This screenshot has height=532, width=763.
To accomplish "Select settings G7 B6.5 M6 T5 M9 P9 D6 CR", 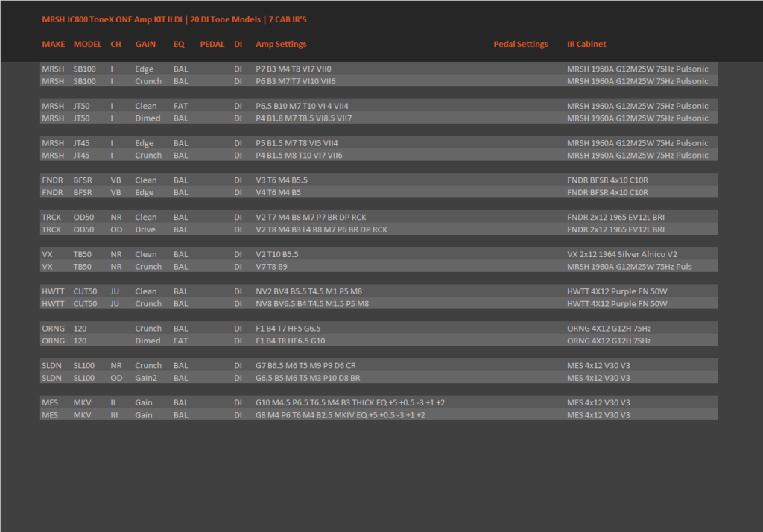I will [x=305, y=366].
